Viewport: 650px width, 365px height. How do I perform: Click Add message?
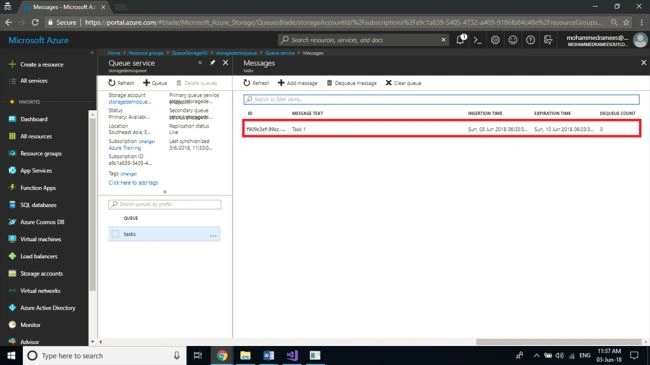click(298, 83)
